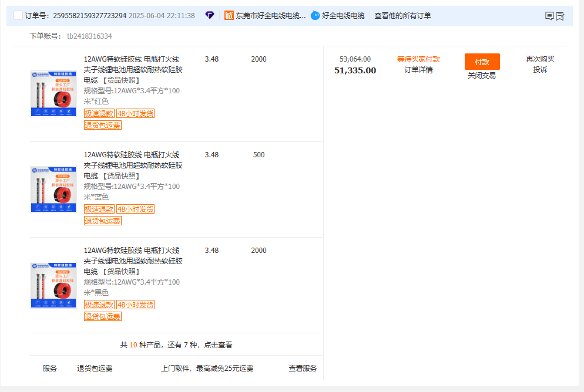Expand remaining products via 点击查看
The height and width of the screenshot is (392, 584).
click(x=218, y=345)
